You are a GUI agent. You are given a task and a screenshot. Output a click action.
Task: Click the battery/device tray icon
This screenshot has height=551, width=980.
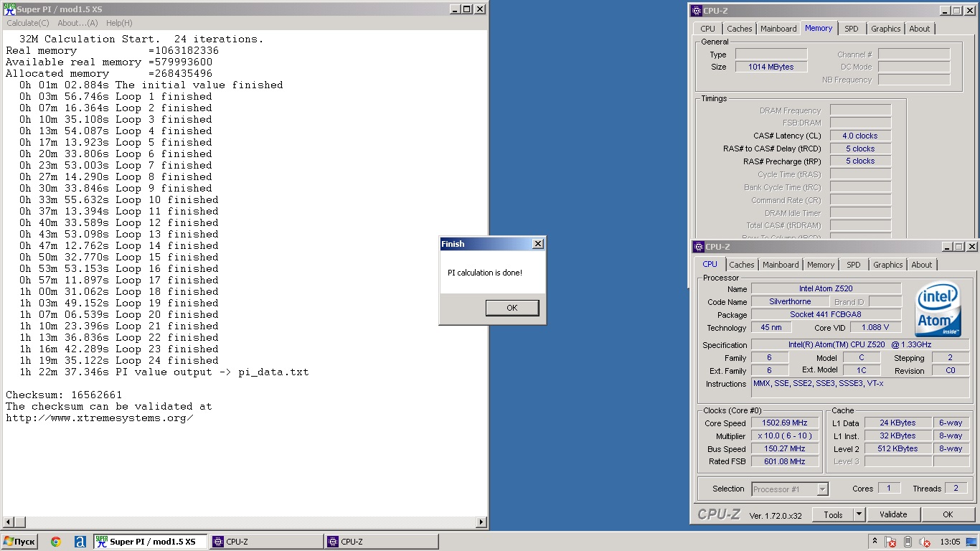point(908,542)
